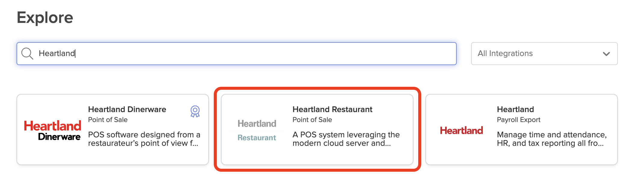The width and height of the screenshot is (644, 191).
Task: Select the Heartland Payroll Export integration card
Action: tap(522, 130)
